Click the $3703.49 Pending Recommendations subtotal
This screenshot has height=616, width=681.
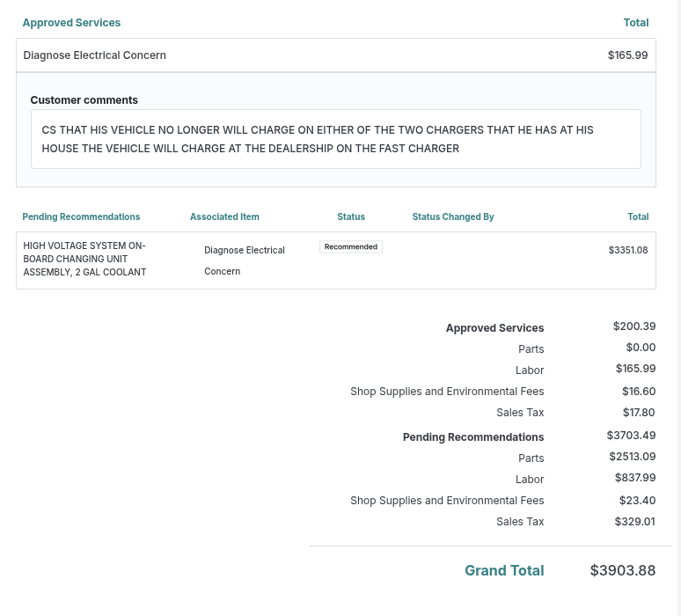click(631, 436)
